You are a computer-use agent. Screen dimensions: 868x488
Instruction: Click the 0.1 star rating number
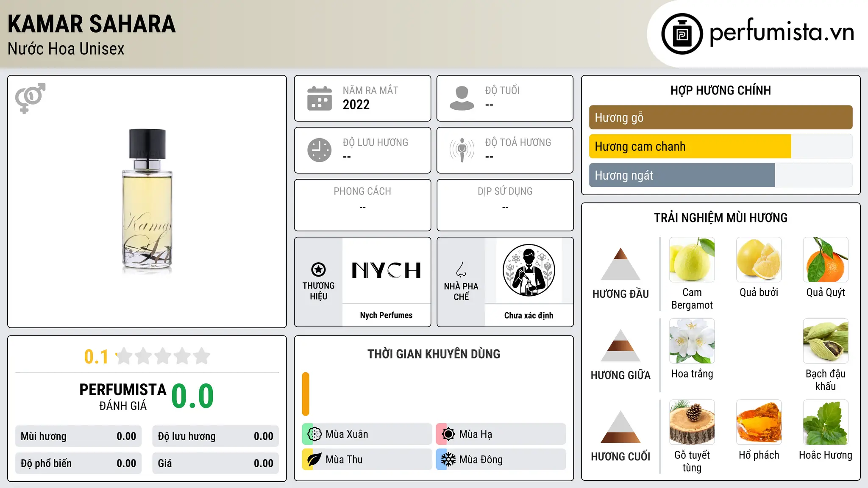pyautogui.click(x=96, y=357)
